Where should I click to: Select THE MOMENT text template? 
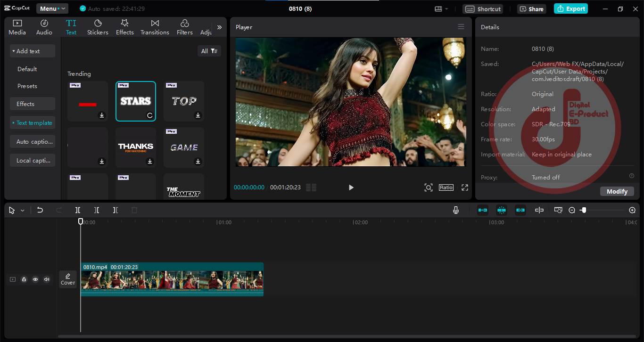tap(184, 187)
